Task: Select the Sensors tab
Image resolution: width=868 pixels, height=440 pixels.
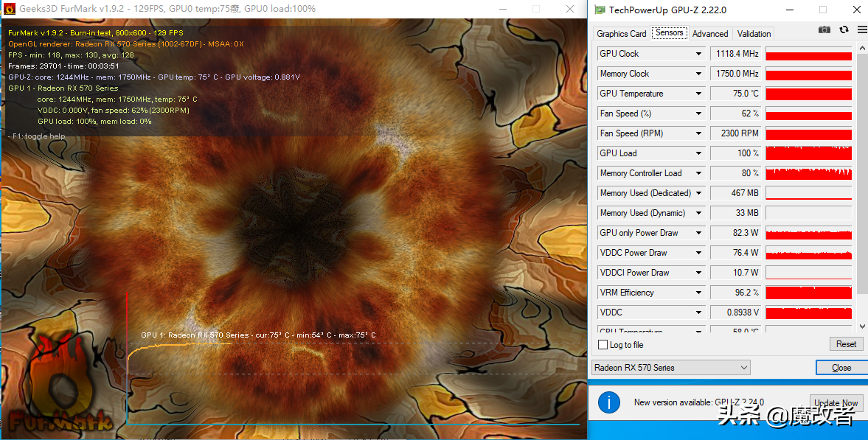Action: pyautogui.click(x=670, y=32)
